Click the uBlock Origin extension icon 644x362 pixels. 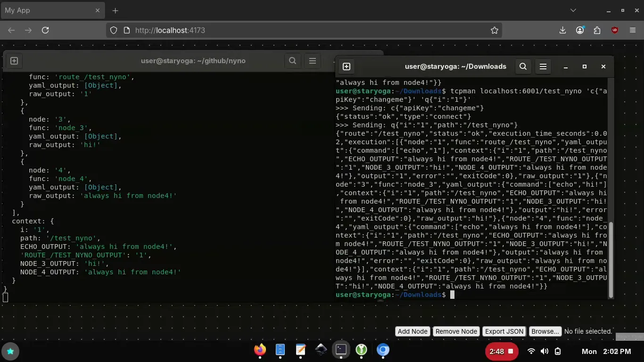pyautogui.click(x=614, y=30)
